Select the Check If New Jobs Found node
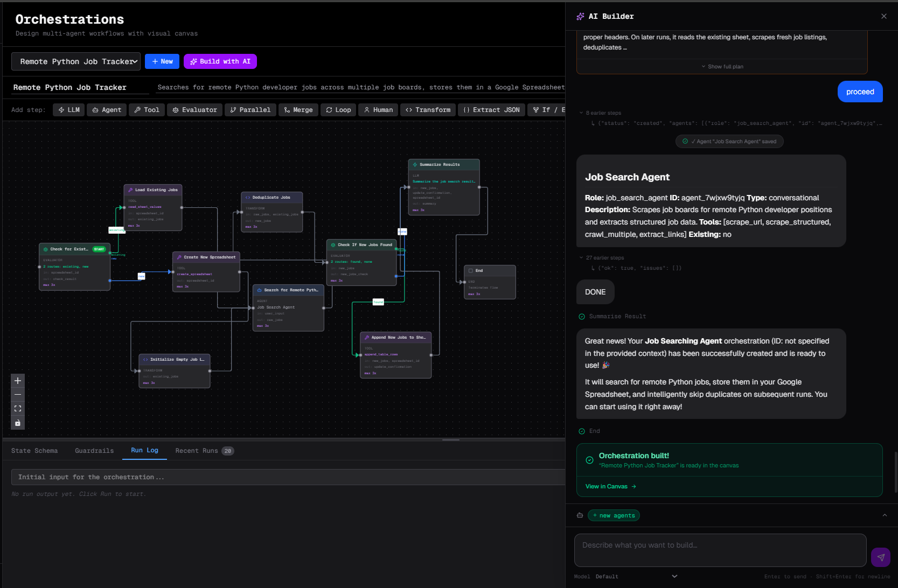 (x=361, y=262)
